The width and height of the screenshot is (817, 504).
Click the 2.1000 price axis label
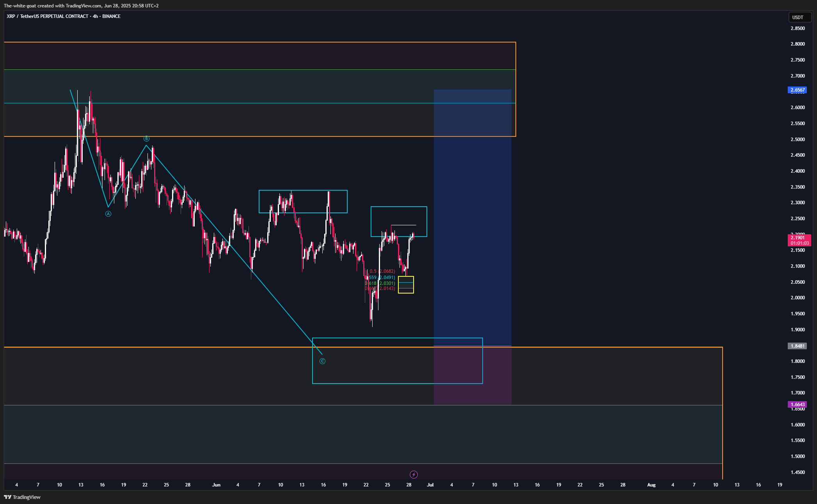tap(797, 266)
